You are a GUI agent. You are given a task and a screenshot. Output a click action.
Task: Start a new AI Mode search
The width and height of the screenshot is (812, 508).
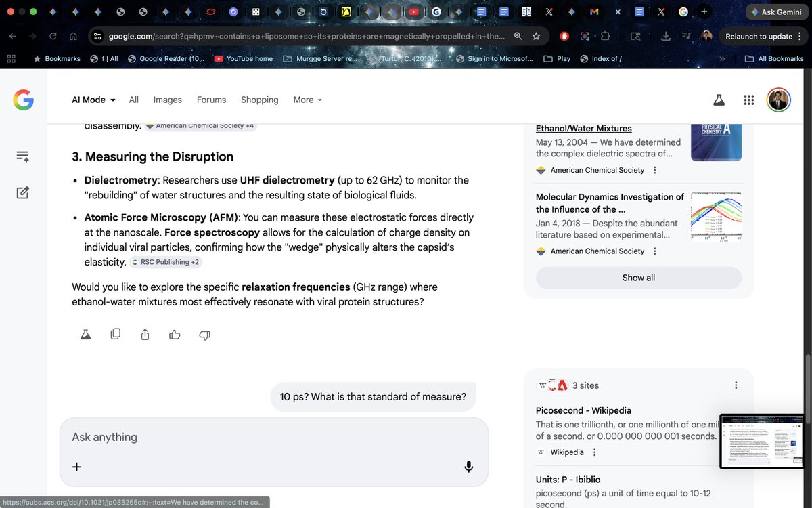[22, 193]
